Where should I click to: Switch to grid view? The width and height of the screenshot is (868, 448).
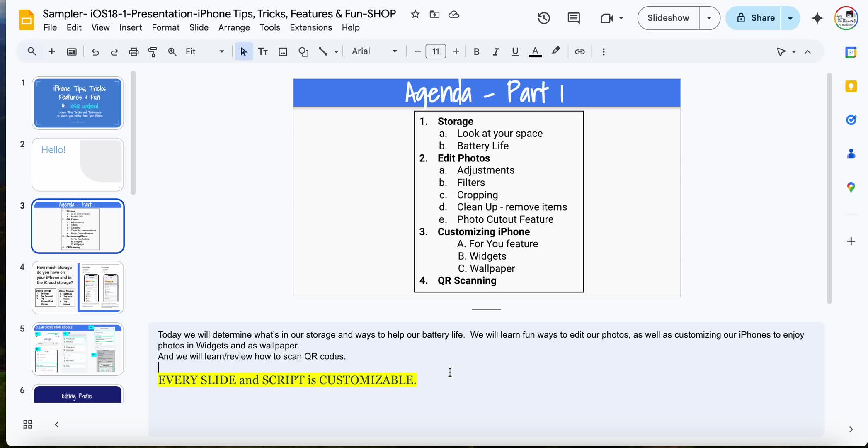pyautogui.click(x=28, y=424)
